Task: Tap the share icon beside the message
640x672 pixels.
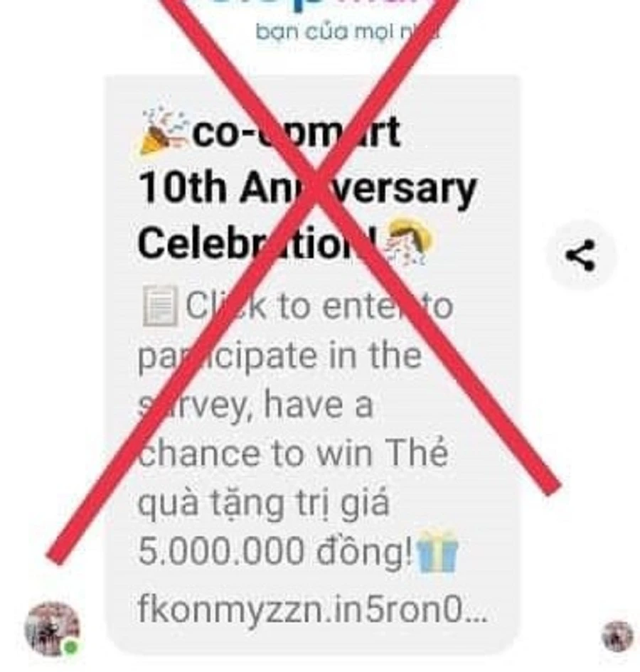Action: pyautogui.click(x=580, y=255)
